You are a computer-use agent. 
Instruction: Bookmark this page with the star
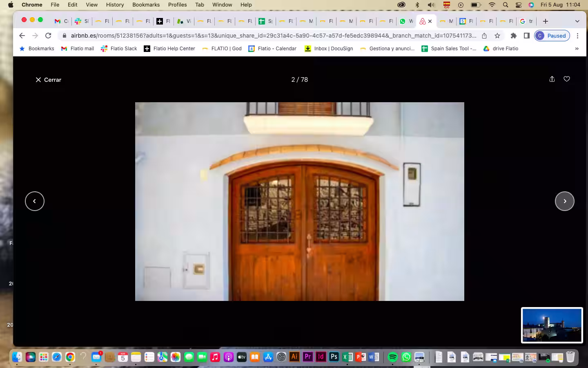pyautogui.click(x=497, y=36)
